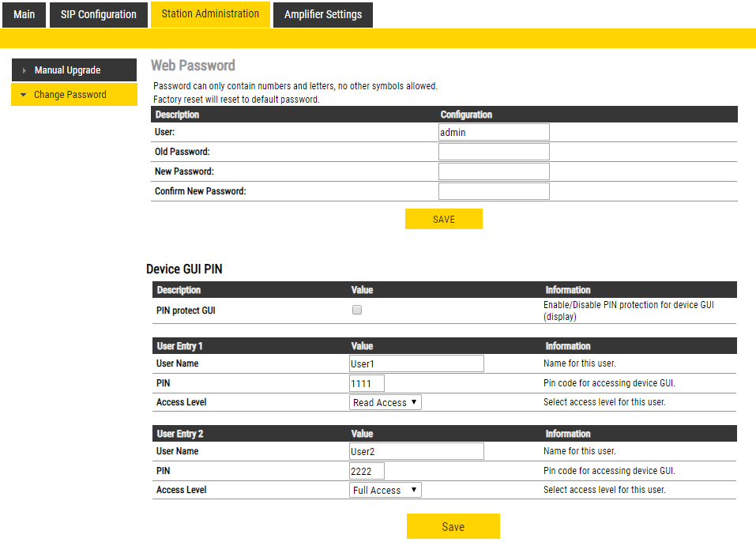Click User Name field showing User2
This screenshot has width=756, height=542.
coord(416,451)
